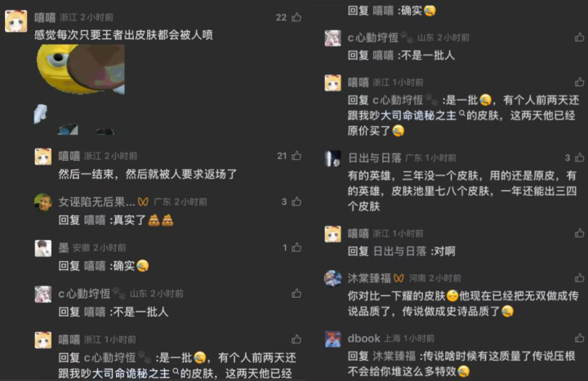Like 日出与日落's comment in right column
The height and width of the screenshot is (381, 588).
(x=579, y=157)
